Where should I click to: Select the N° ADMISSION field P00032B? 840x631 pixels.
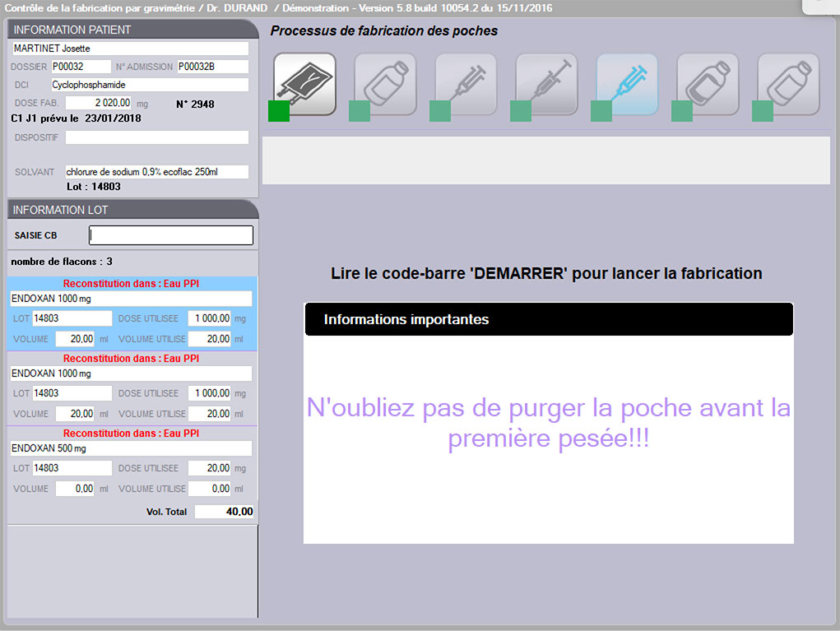click(x=212, y=67)
